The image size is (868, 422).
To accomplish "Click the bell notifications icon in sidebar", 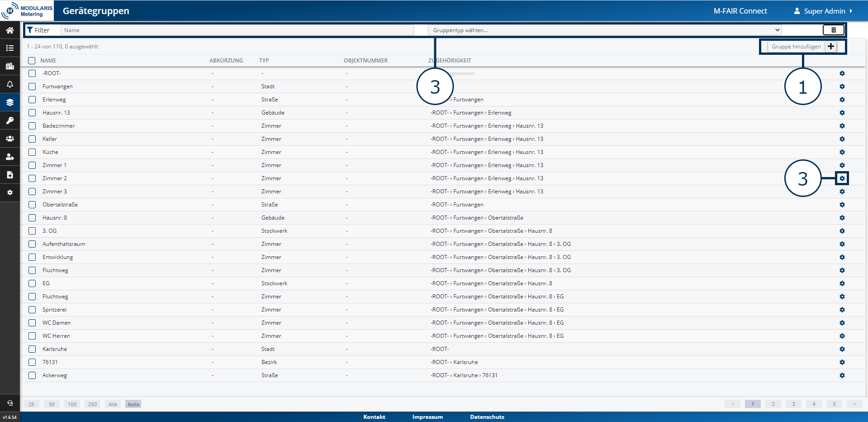I will click(x=9, y=84).
